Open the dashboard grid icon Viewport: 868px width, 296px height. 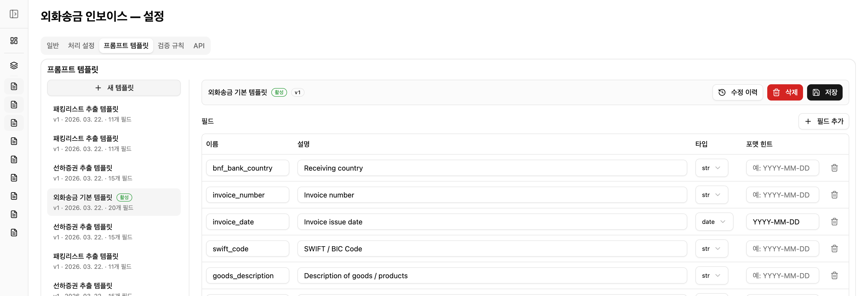pyautogui.click(x=14, y=40)
